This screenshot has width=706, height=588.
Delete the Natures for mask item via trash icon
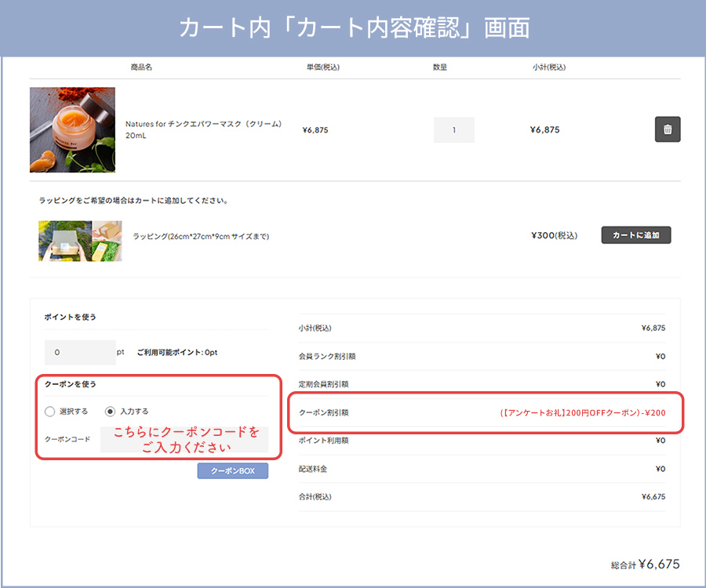668,129
